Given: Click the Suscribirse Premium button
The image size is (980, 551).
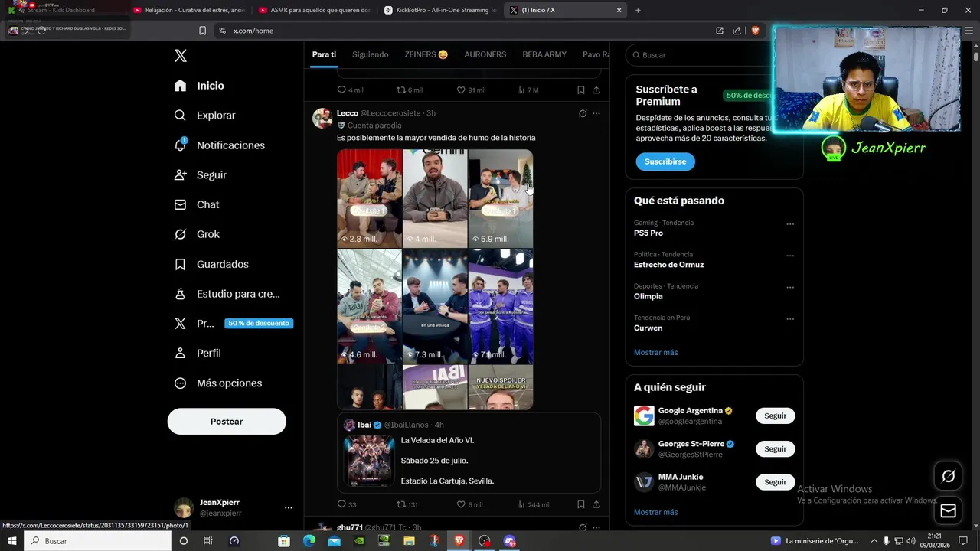Looking at the screenshot, I should [665, 161].
